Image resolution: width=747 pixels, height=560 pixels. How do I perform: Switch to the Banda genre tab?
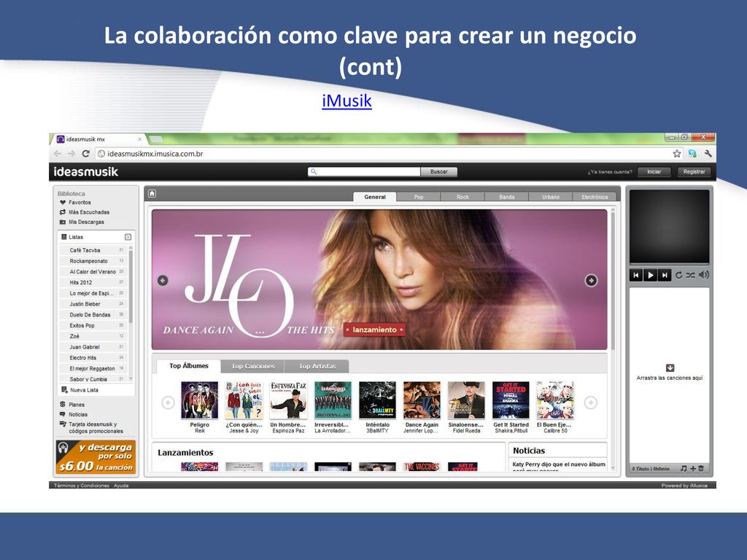click(507, 197)
